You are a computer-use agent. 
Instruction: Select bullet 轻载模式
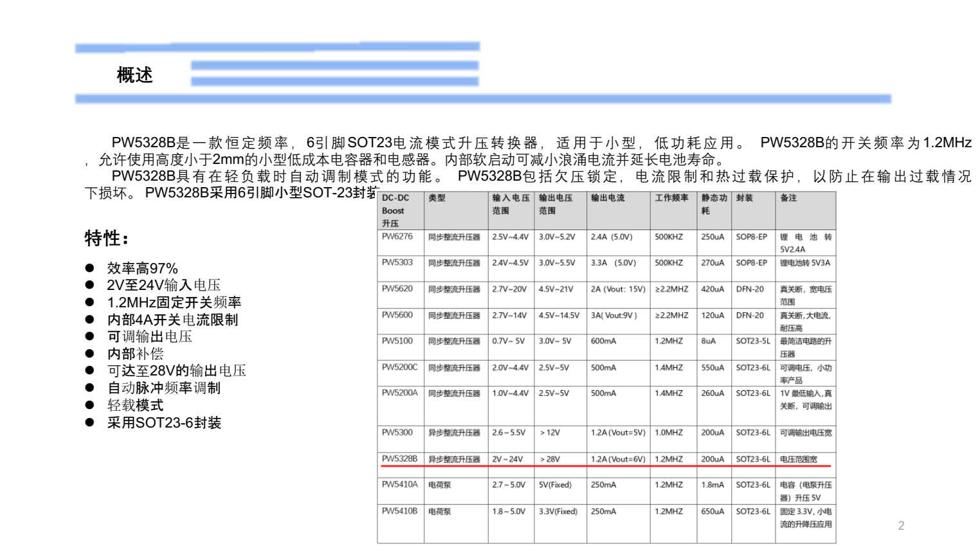point(135,405)
